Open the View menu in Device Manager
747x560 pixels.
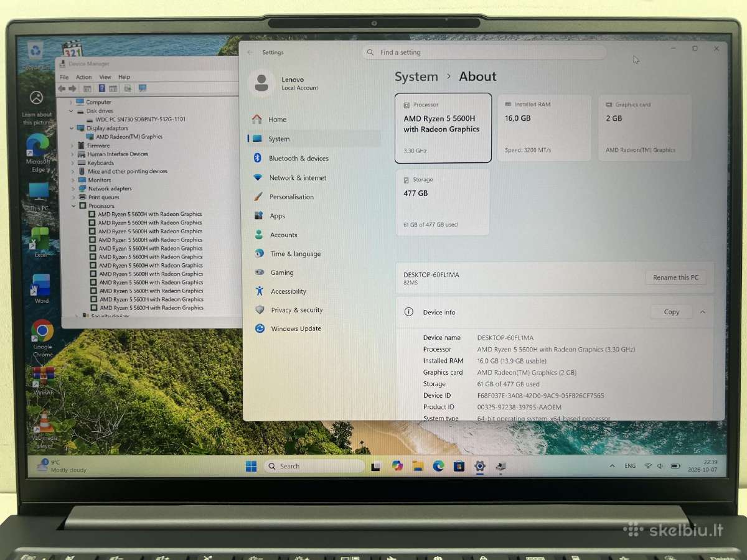pos(105,77)
